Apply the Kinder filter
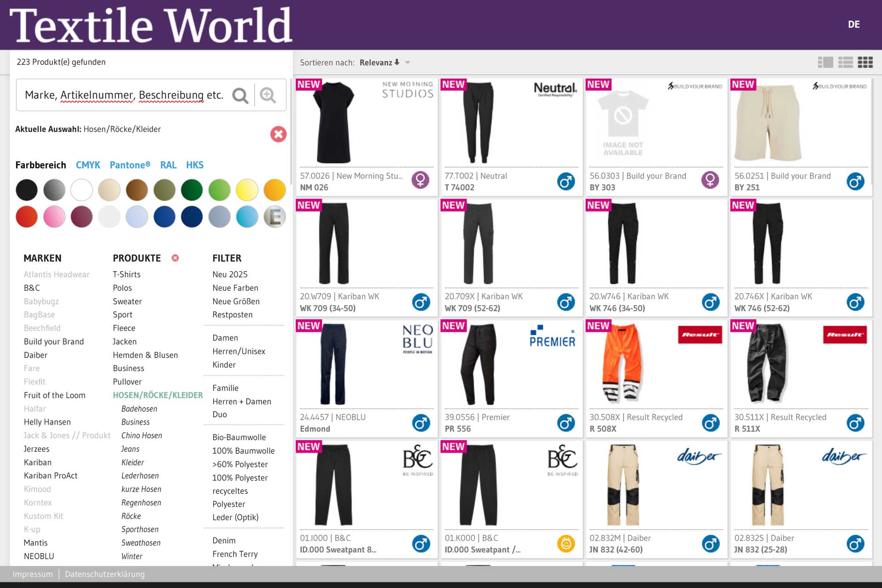This screenshot has height=588, width=882. click(224, 365)
